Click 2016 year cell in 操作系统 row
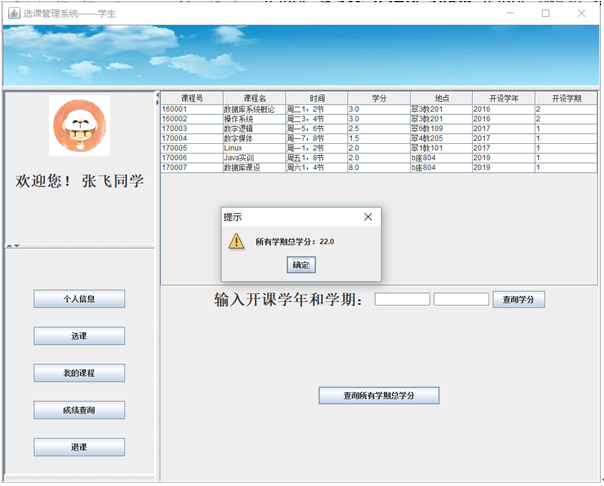This screenshot has width=604, height=486. (x=503, y=119)
